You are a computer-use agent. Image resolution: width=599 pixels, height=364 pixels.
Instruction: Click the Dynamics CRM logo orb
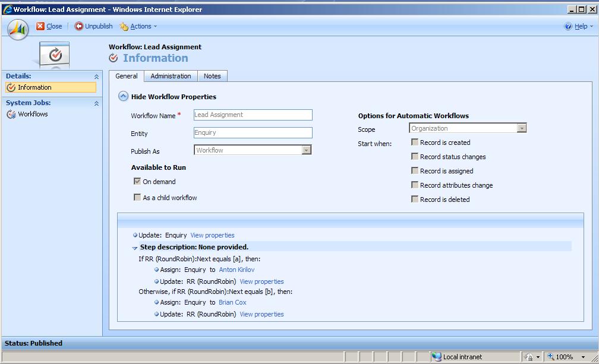[18, 29]
